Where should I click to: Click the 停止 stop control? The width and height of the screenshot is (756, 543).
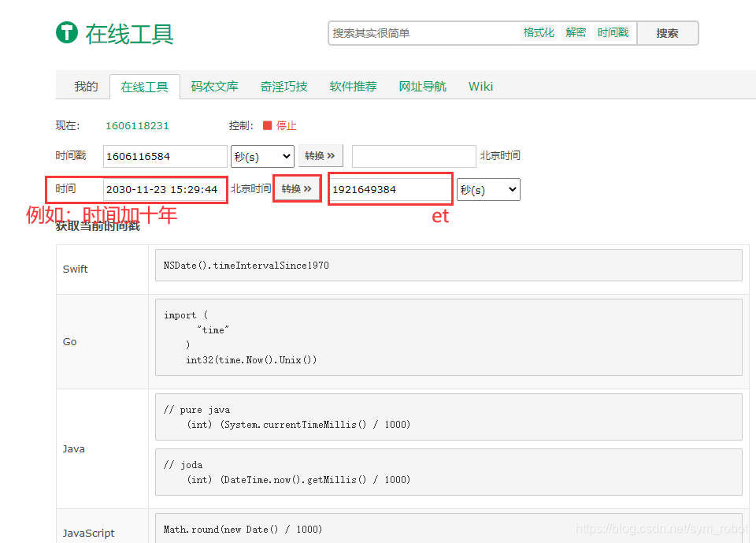pyautogui.click(x=286, y=125)
